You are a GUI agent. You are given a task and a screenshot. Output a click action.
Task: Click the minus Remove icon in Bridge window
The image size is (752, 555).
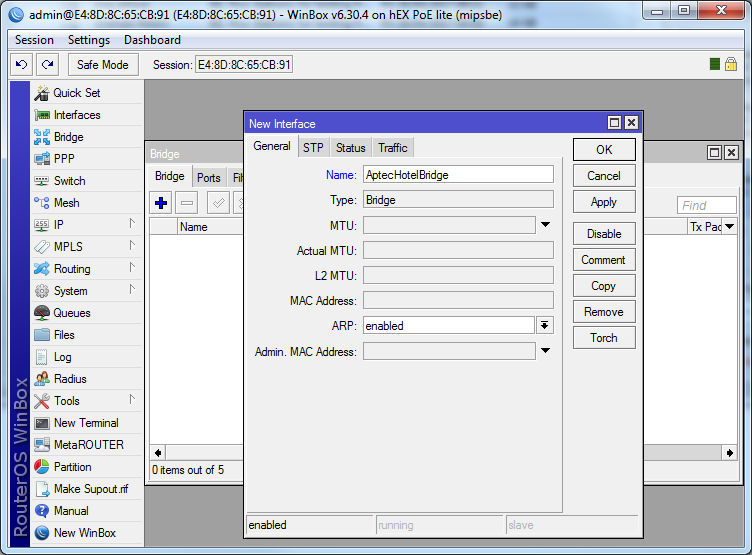tap(187, 203)
